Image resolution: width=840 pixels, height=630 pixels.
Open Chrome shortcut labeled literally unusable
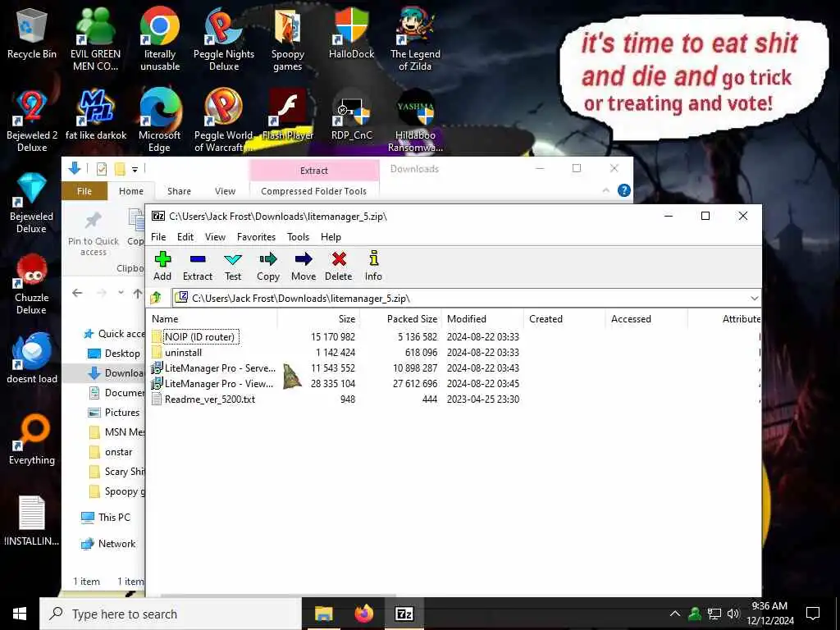(160, 39)
